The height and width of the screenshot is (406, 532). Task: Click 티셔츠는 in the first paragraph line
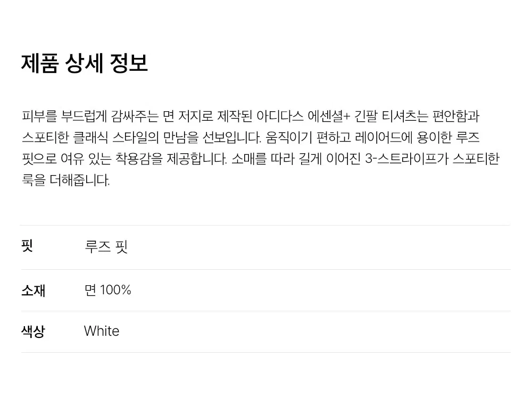(405, 116)
